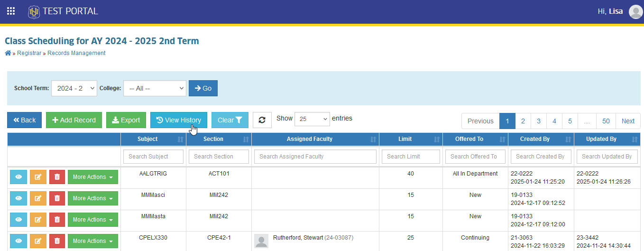The height and width of the screenshot is (251, 644).
Task: Sort by the Created By column
Action: point(541,139)
